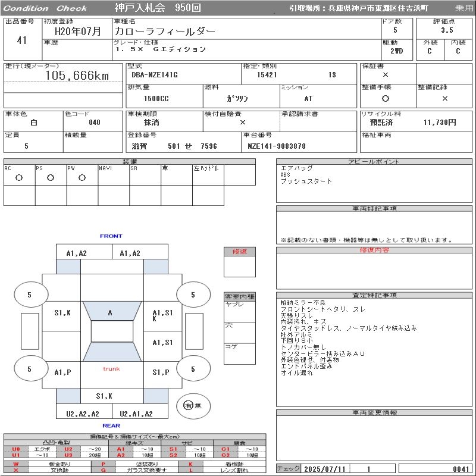This screenshot has height=476, width=476.
Task: Select the appeal point エアバッグ
Action: pyautogui.click(x=296, y=168)
